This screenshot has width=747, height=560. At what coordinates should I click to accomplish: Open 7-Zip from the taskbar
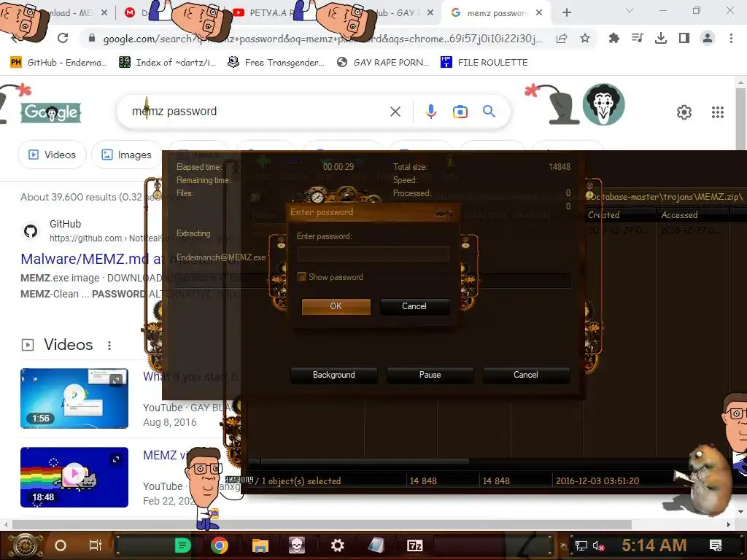(x=414, y=545)
